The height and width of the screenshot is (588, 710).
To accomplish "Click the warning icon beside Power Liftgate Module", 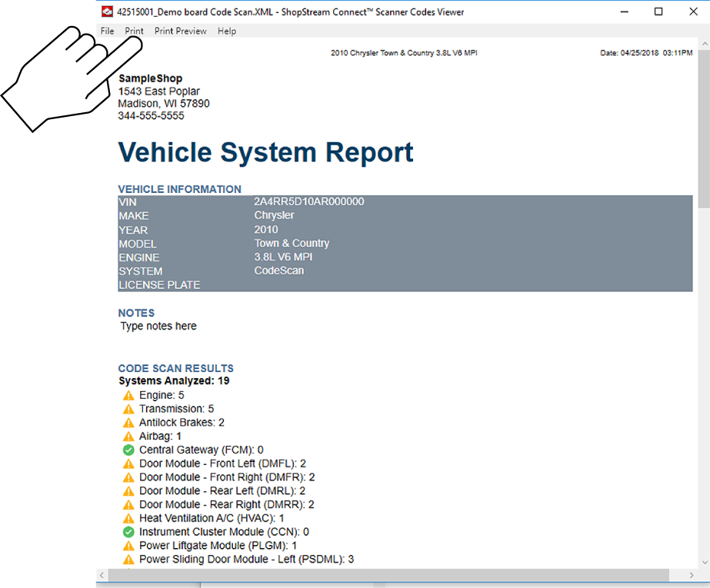I will (x=128, y=546).
